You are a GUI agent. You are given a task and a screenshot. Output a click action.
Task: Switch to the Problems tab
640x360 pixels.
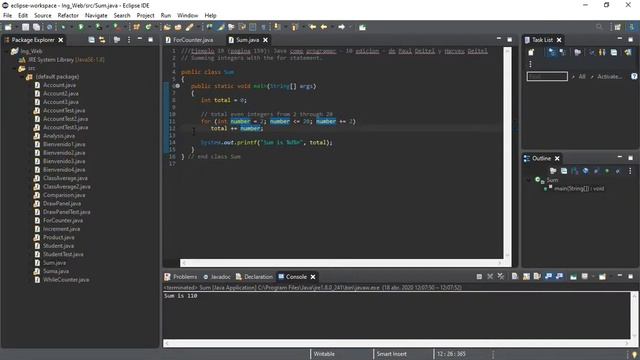coord(181,277)
